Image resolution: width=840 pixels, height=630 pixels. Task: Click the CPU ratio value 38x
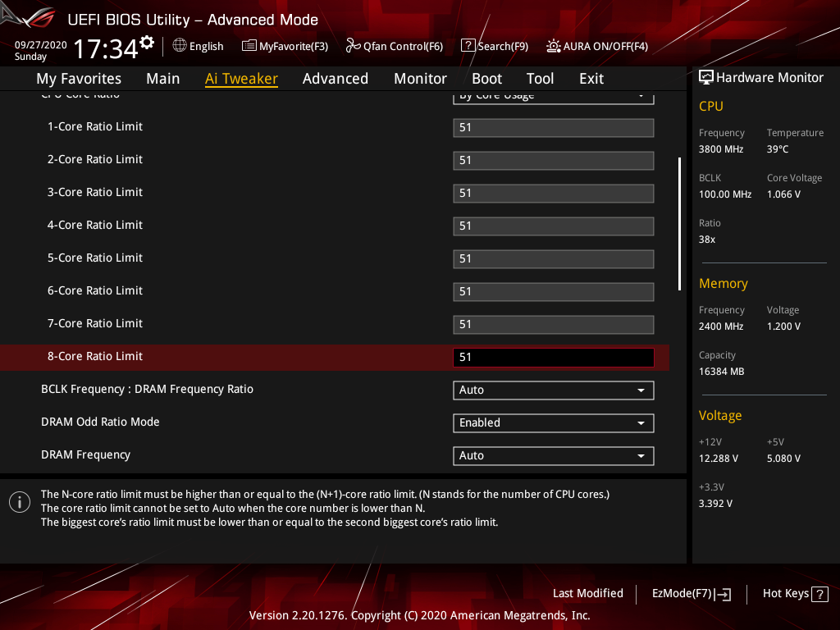point(706,239)
